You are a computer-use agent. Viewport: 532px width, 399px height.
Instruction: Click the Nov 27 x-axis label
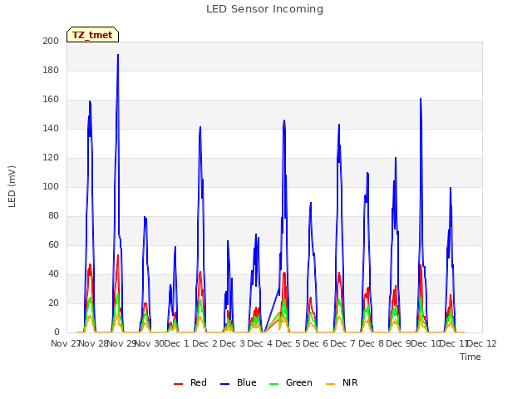(x=65, y=343)
